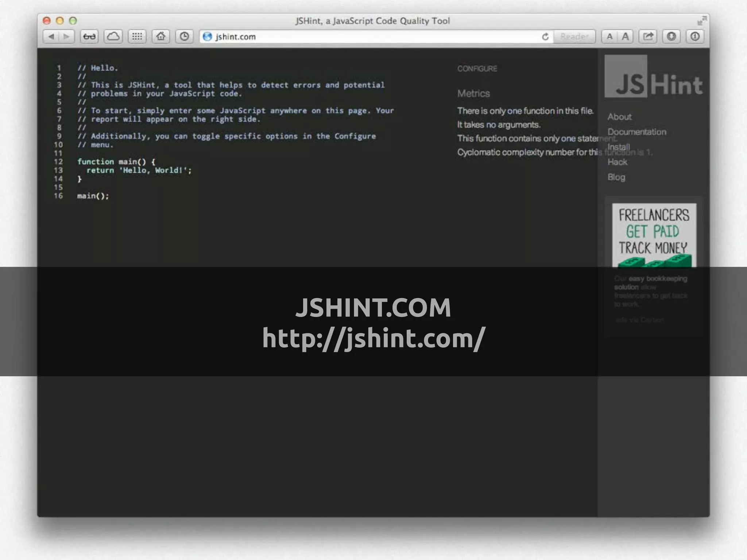Viewport: 747px width, 560px height.
Task: Open the Hack link
Action: (x=618, y=162)
